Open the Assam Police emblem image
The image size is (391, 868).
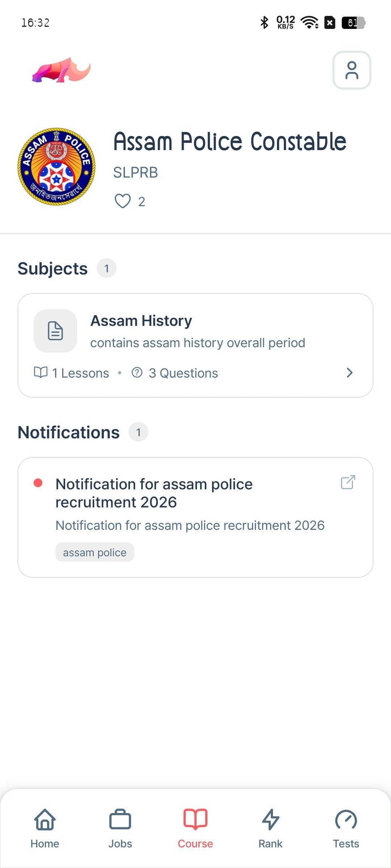(x=56, y=166)
